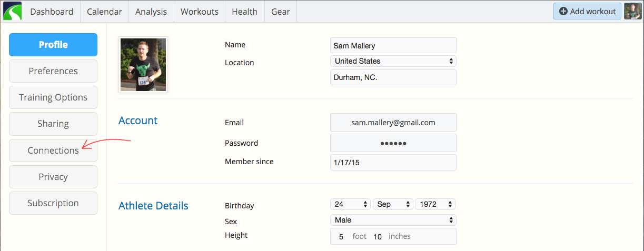The height and width of the screenshot is (251, 644).
Task: Expand the birthday year dropdown showing 1972
Action: (435, 204)
